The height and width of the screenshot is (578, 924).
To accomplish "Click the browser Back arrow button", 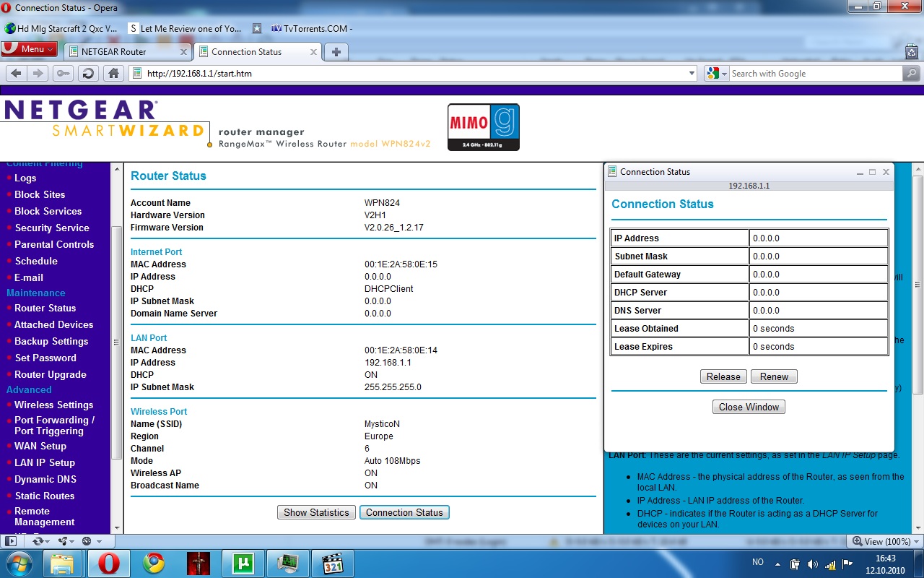I will pos(16,73).
